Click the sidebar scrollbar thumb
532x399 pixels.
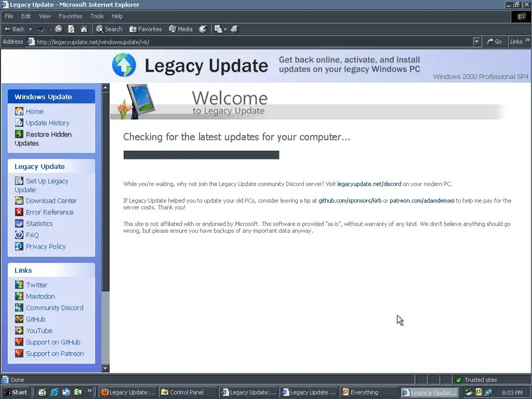coord(105,191)
